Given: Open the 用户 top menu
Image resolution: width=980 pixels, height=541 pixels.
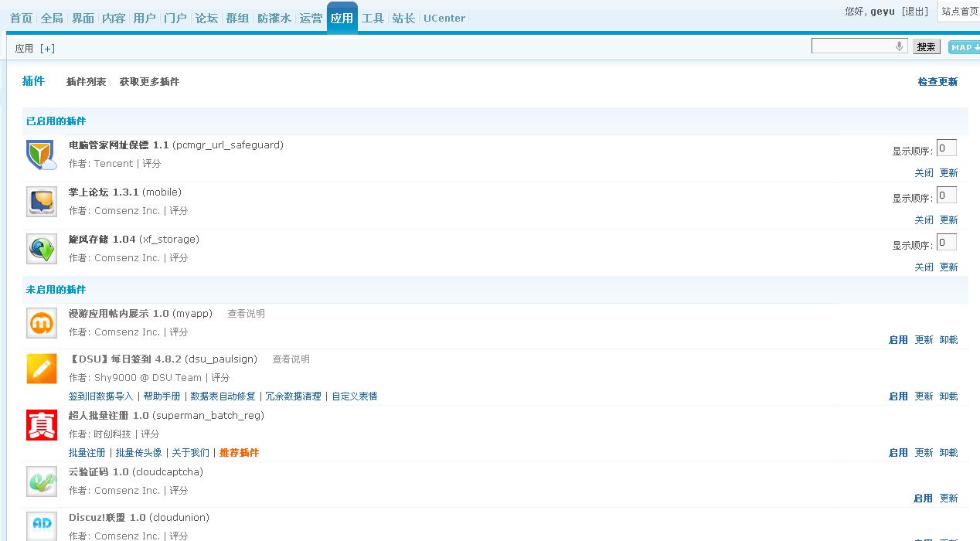Looking at the screenshot, I should point(145,18).
